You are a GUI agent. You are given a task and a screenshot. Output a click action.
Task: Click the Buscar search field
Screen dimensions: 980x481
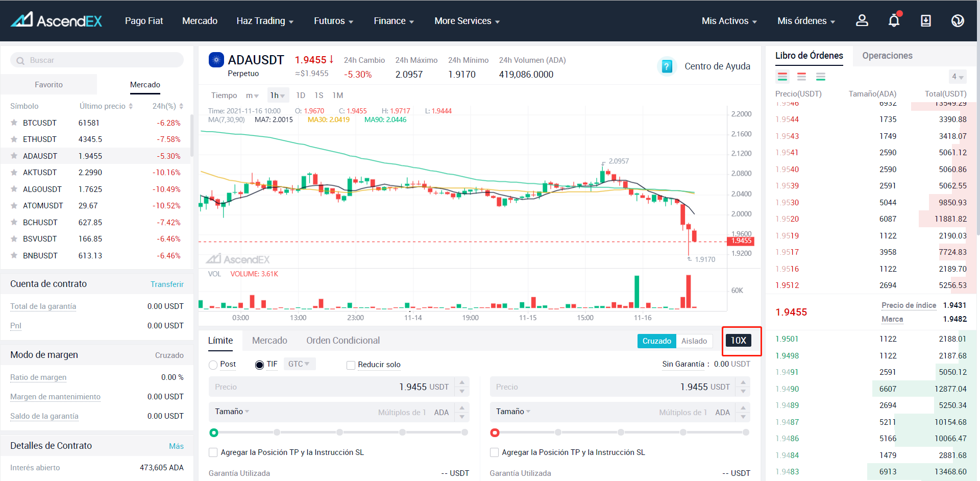(97, 60)
